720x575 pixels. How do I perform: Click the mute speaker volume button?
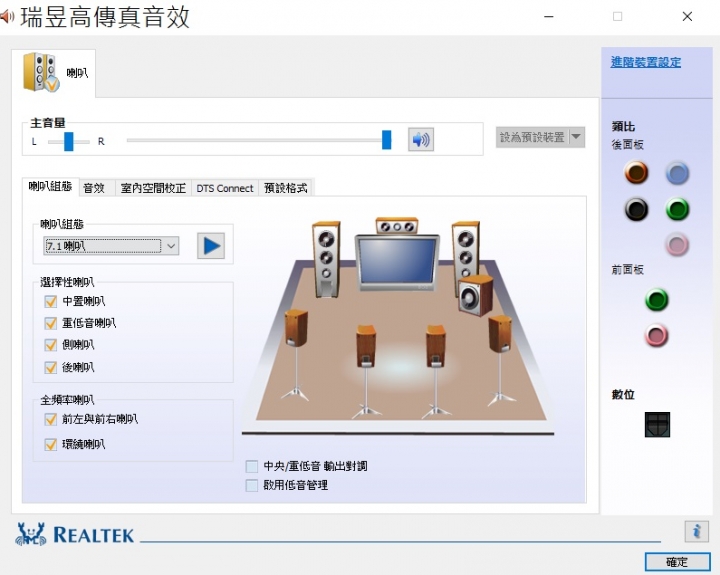click(421, 139)
